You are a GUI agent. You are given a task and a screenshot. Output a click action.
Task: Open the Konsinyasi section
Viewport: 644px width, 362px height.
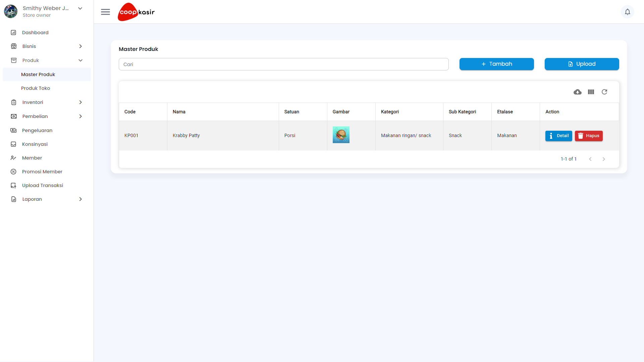pos(34,144)
